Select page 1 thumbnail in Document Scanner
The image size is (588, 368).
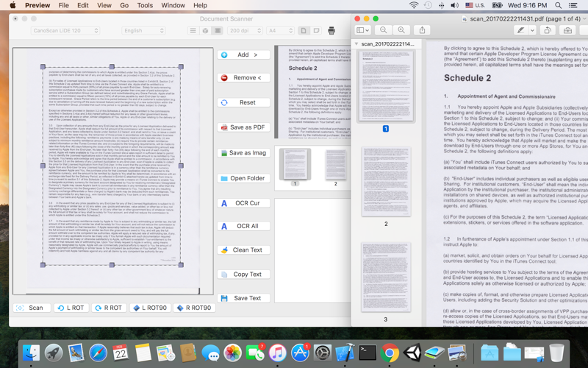[295, 164]
